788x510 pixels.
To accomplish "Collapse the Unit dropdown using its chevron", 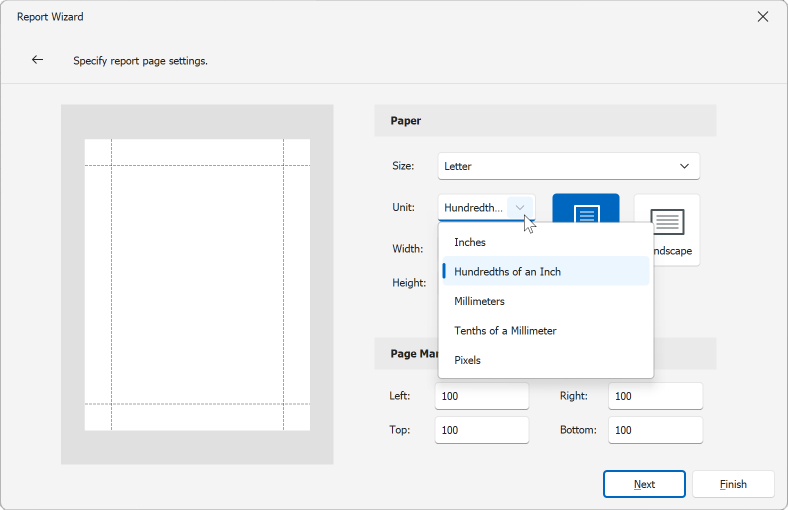I will pos(520,207).
